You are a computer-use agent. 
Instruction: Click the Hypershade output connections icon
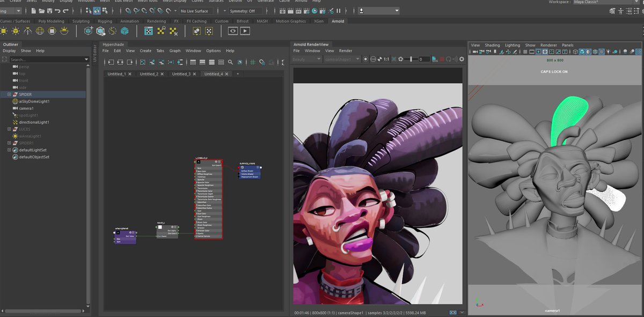pyautogui.click(x=129, y=62)
